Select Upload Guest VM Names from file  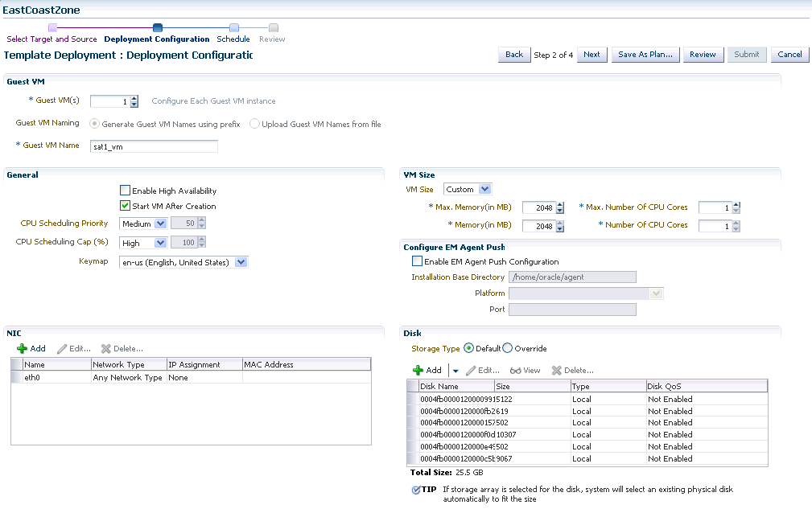point(254,124)
